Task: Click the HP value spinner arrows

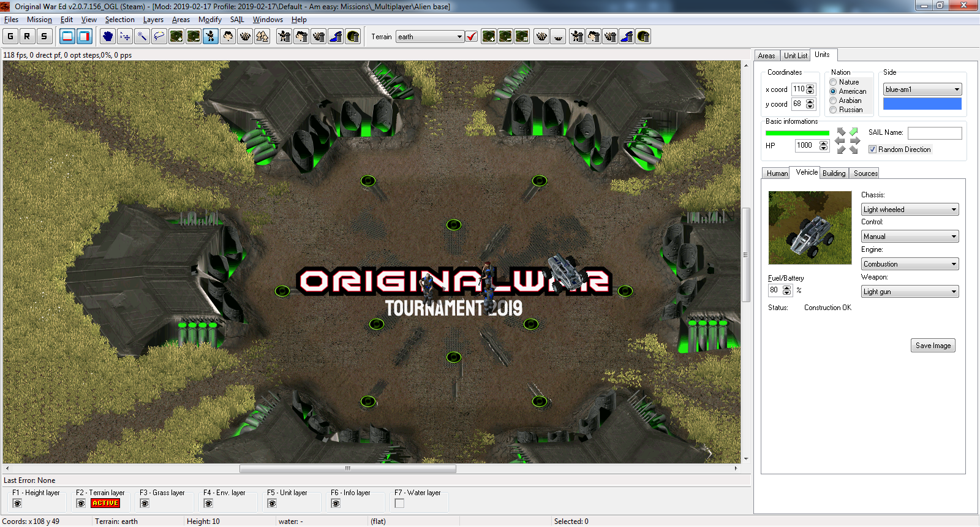Action: [823, 146]
